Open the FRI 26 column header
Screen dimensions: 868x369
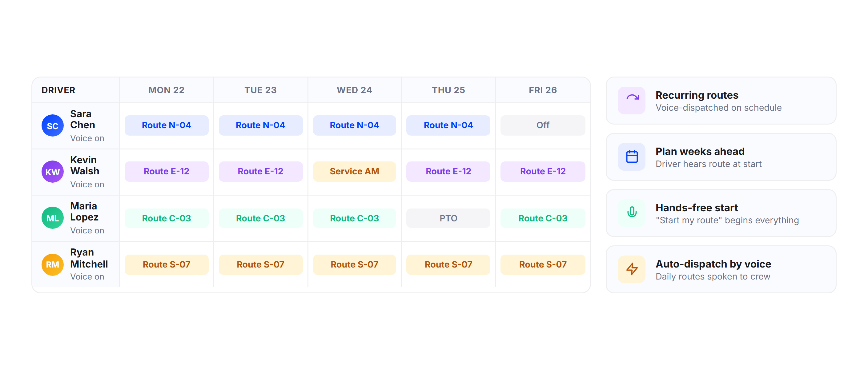(x=543, y=90)
